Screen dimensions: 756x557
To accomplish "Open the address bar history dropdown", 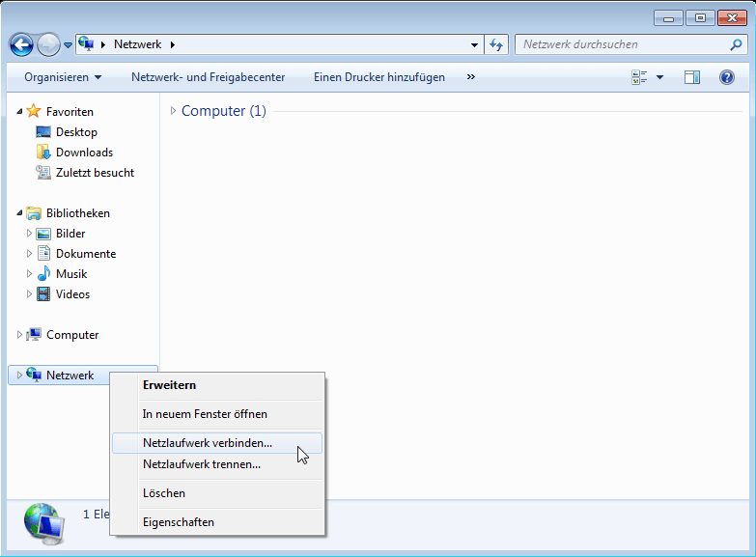I will pyautogui.click(x=474, y=44).
